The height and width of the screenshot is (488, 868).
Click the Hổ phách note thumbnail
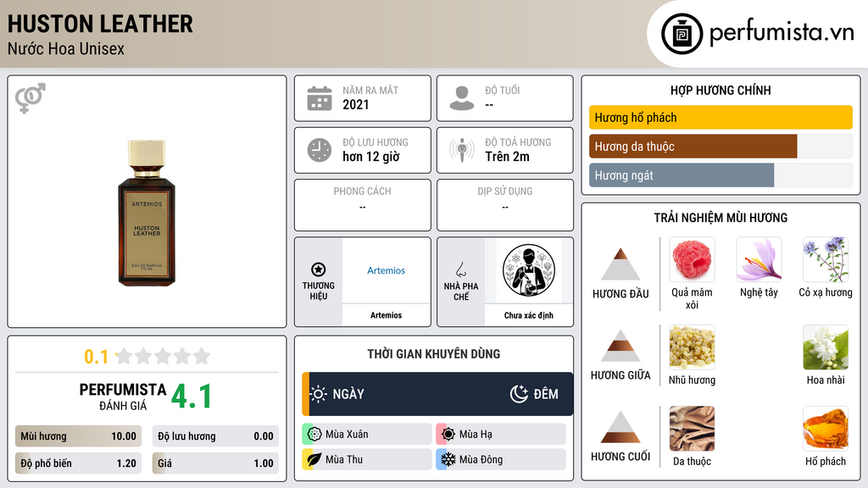coord(826,429)
